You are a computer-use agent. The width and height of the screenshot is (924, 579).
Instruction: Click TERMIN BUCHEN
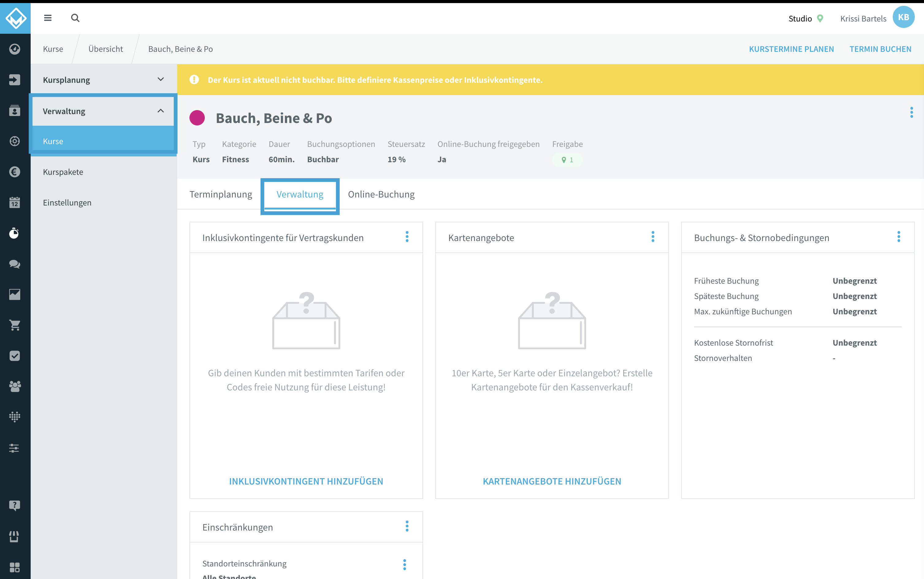(x=880, y=49)
